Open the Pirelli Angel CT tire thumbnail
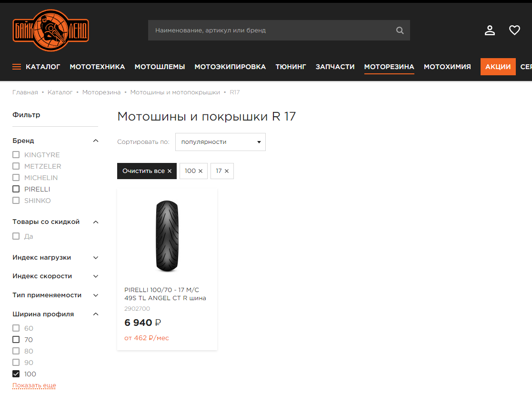The width and height of the screenshot is (532, 404). (167, 236)
